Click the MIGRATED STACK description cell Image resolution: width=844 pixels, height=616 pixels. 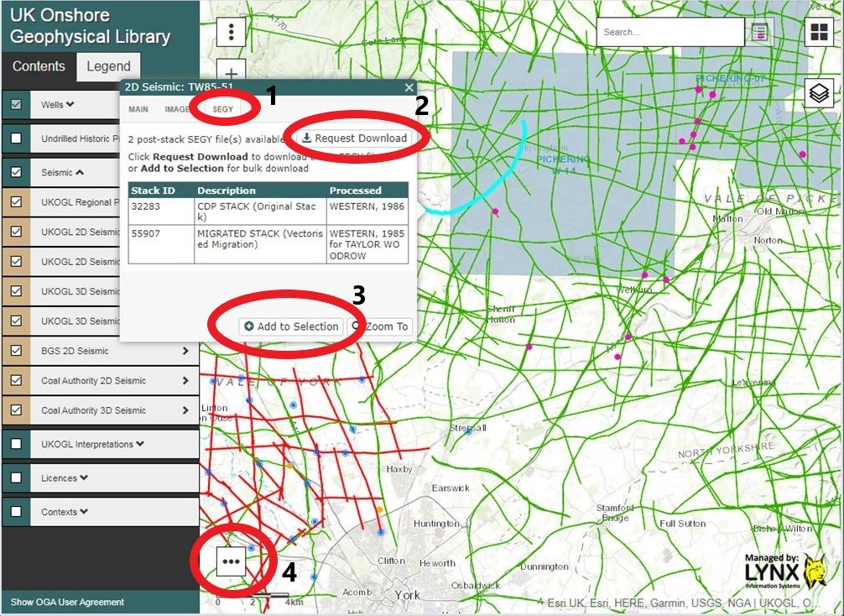[x=260, y=244]
